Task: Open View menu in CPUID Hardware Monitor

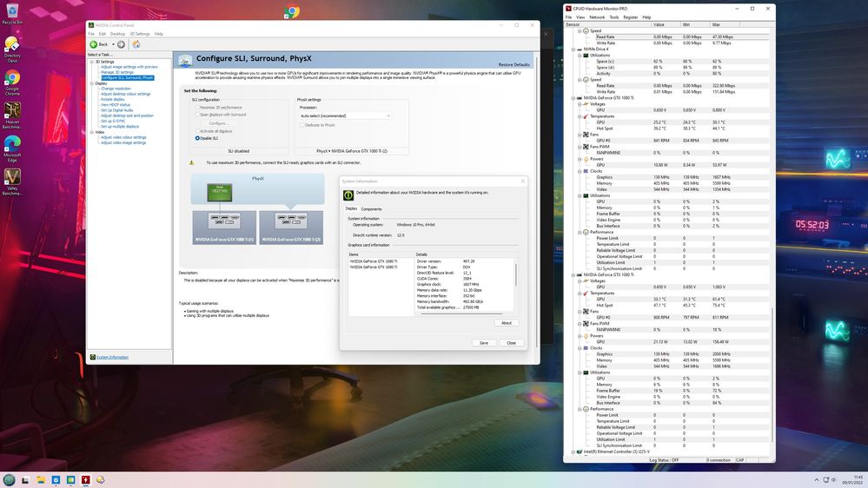Action: pyautogui.click(x=580, y=17)
